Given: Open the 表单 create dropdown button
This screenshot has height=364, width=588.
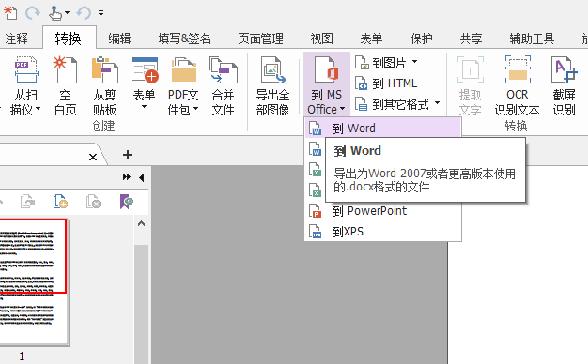Looking at the screenshot, I should click(144, 83).
